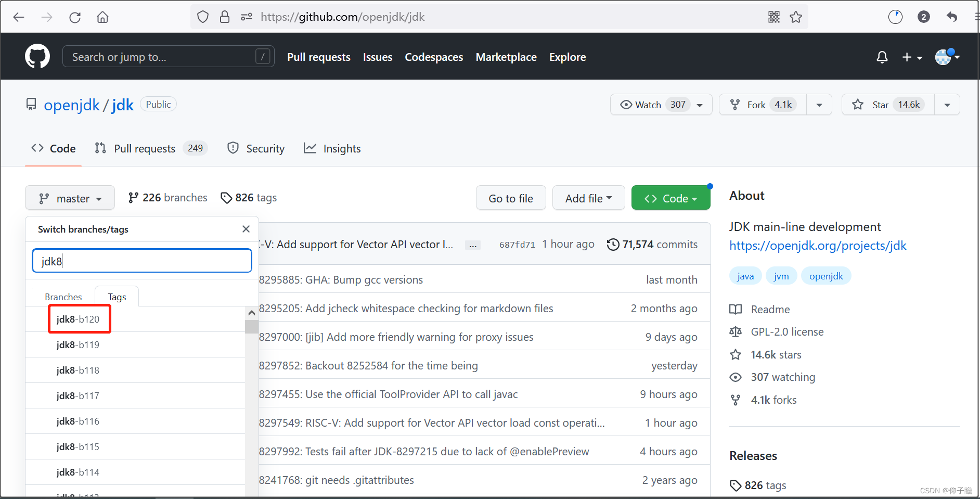The image size is (980, 499).
Task: Open commit 8295885: GHA: Bump gcc versions
Action: pyautogui.click(x=341, y=280)
